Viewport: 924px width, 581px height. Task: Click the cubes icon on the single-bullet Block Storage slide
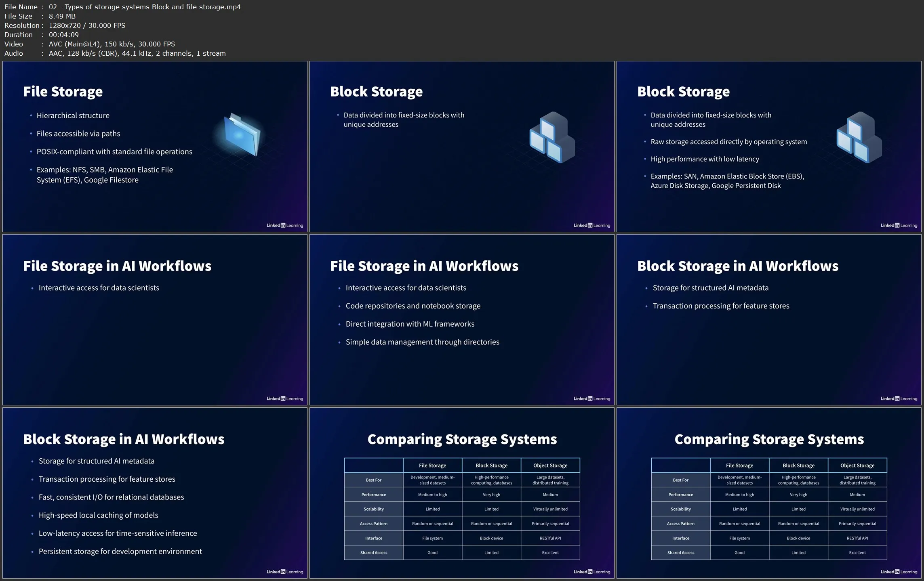pos(552,137)
